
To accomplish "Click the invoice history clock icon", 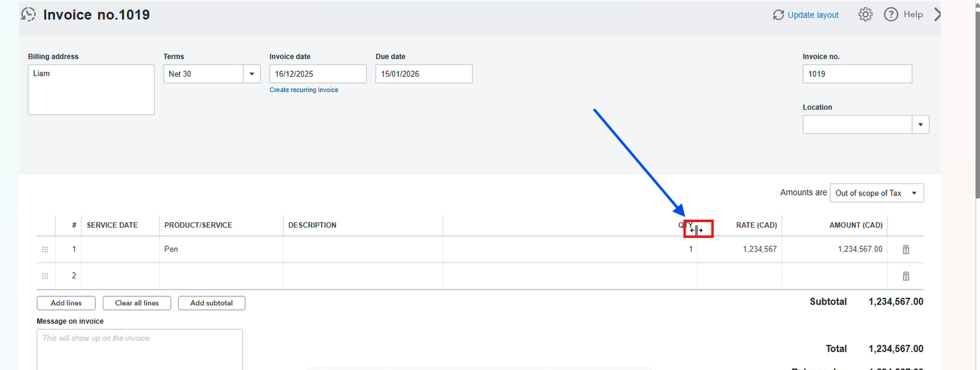I will [x=29, y=15].
